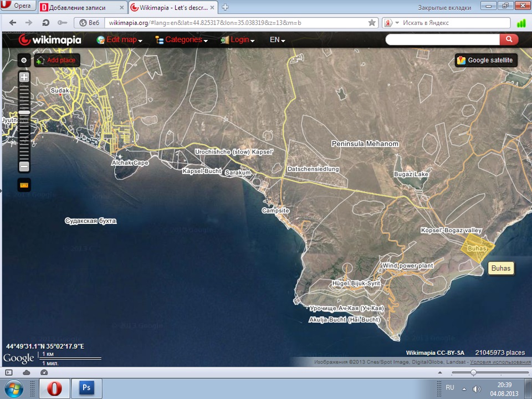Click the Datschensiedlung label
The width and height of the screenshot is (532, 399).
(x=313, y=168)
